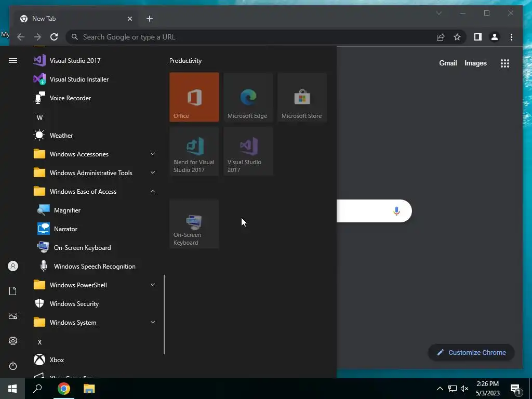Open Chrome three-dot menu
Image resolution: width=532 pixels, height=399 pixels.
click(x=511, y=37)
